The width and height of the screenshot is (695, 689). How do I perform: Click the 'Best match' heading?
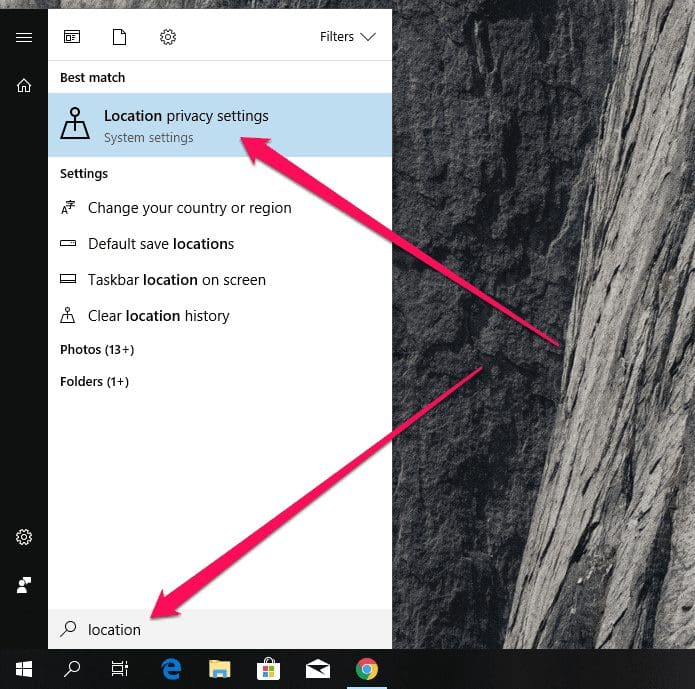pyautogui.click(x=93, y=78)
